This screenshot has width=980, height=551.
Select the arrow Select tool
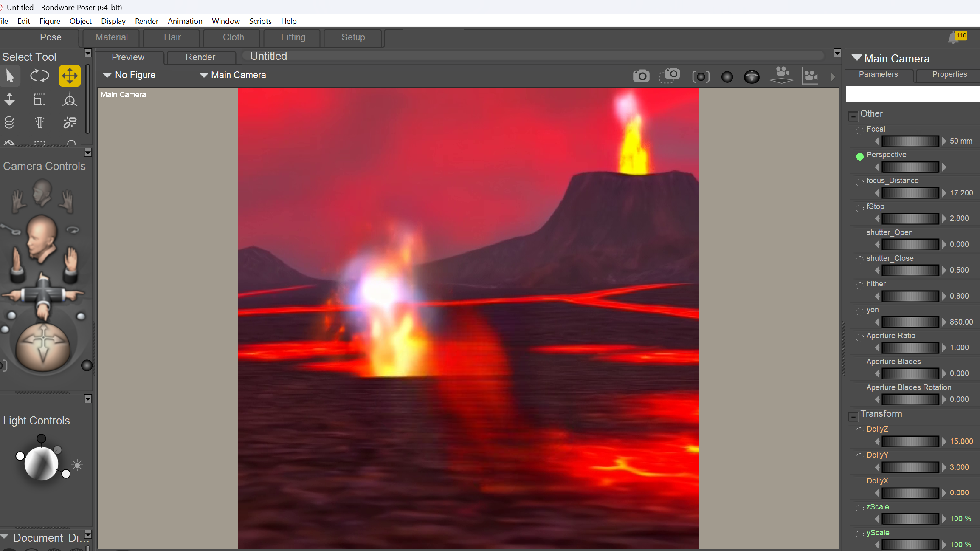click(10, 76)
